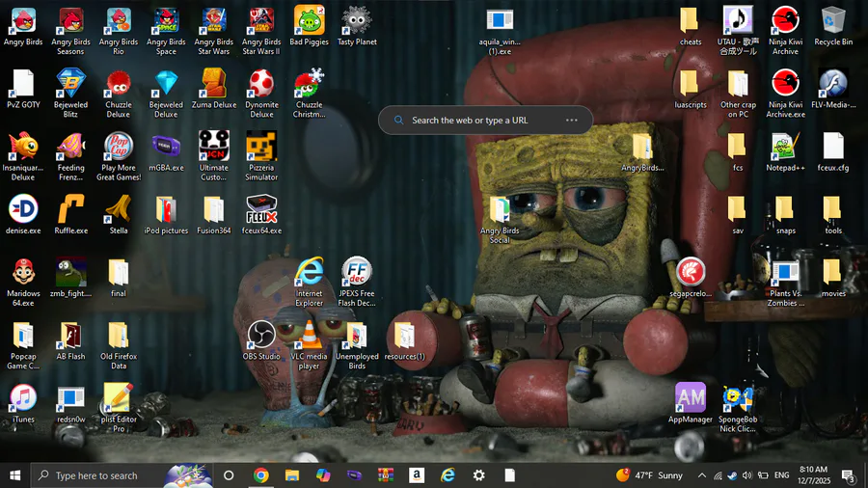The width and height of the screenshot is (868, 488).
Task: Open the search widget three-dot menu
Action: pos(571,120)
